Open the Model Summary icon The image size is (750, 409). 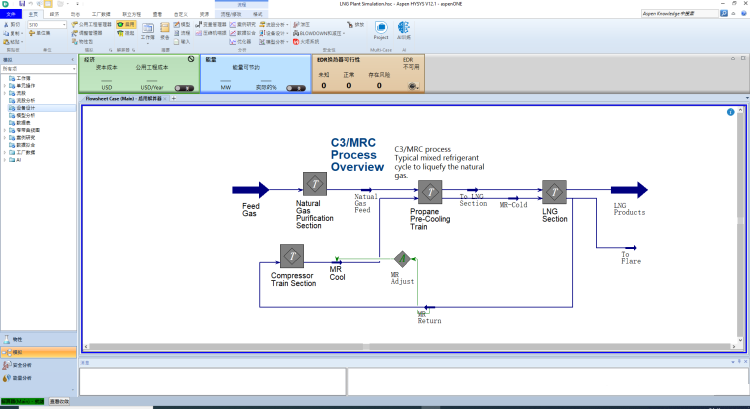click(176, 24)
